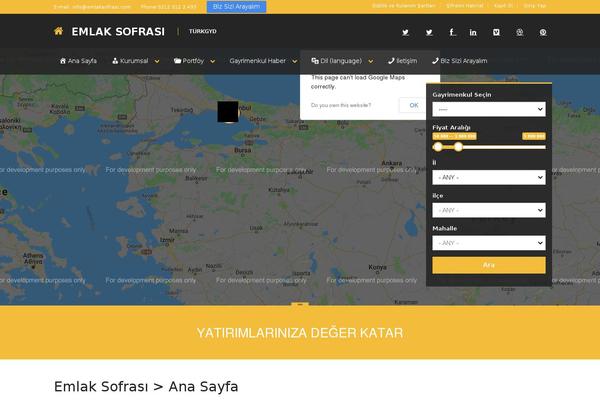Dismiss the Google Maps error with OK
600x400 pixels.
tap(414, 105)
